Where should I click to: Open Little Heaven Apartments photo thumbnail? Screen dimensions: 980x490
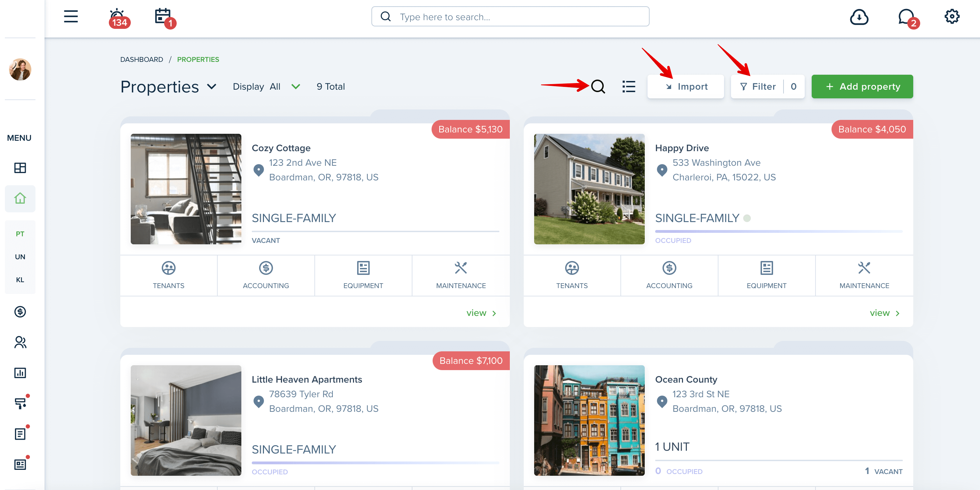tap(186, 420)
